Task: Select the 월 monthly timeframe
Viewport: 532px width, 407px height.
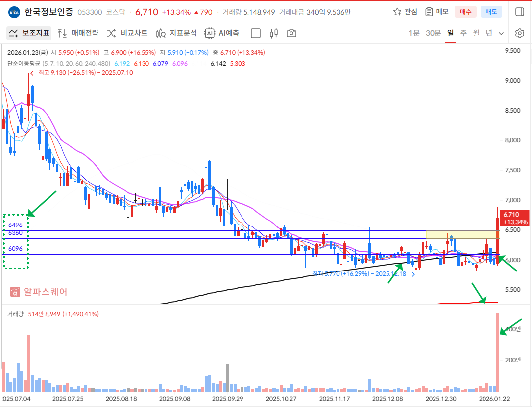Action: [476, 33]
